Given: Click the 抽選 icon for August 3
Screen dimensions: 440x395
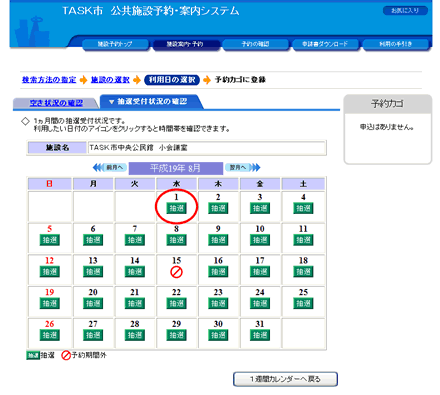Looking at the screenshot, I should pos(260,208).
